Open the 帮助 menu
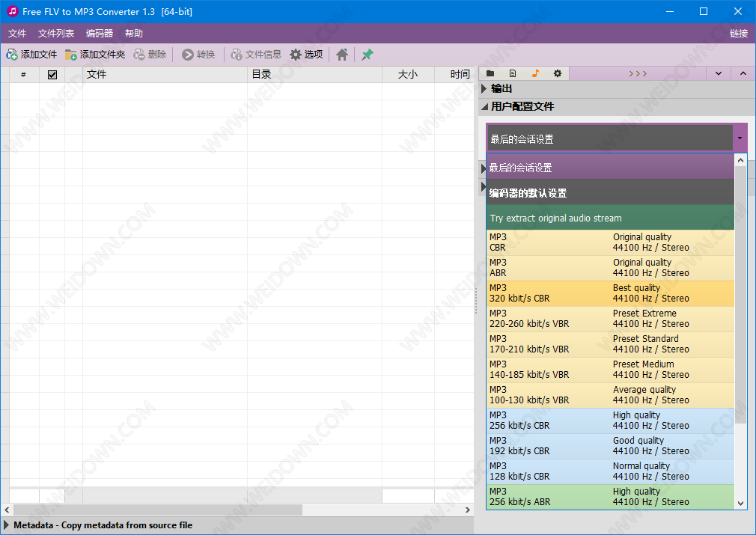The image size is (756, 535). [x=133, y=33]
